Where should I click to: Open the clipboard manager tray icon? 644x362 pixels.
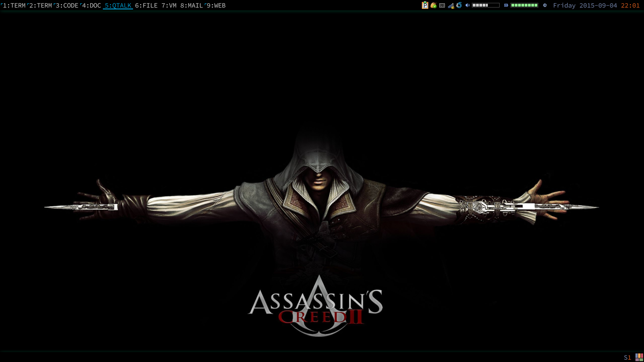(425, 5)
